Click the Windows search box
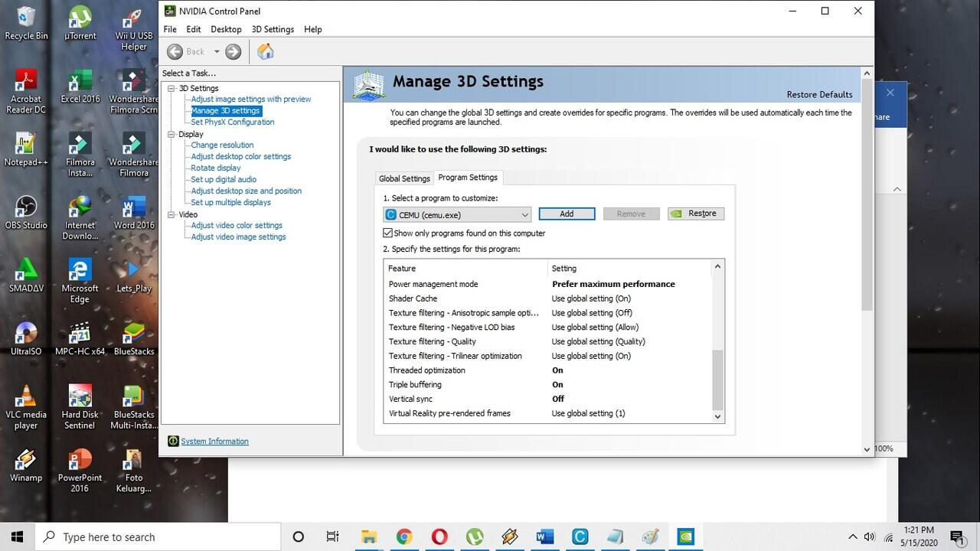This screenshot has width=980, height=551. coord(158,536)
